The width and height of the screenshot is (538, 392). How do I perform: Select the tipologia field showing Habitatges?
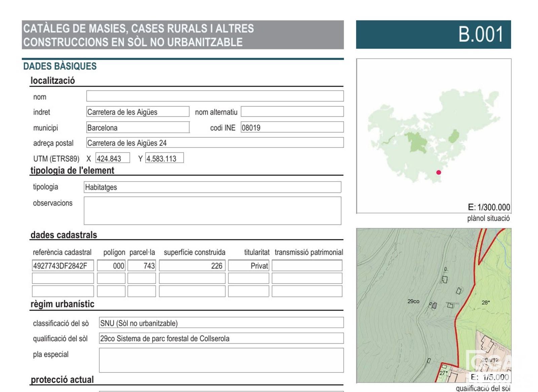[212, 187]
